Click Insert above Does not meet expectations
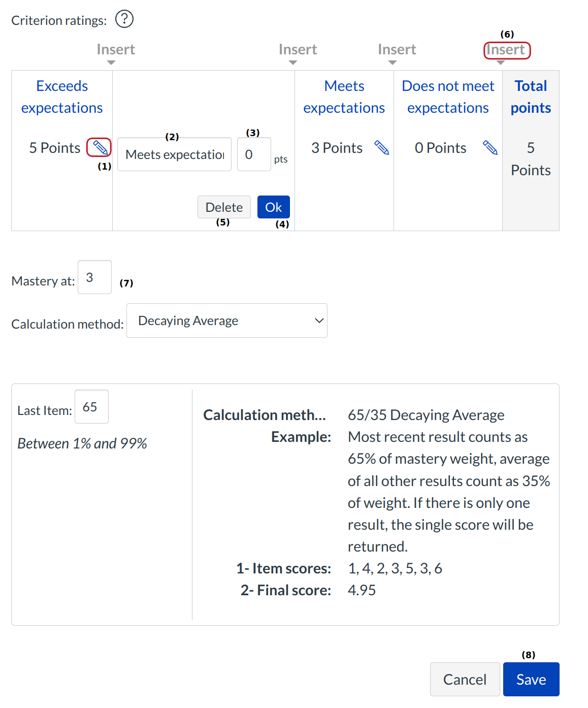Screen dimensions: 588x708 pyautogui.click(x=397, y=50)
